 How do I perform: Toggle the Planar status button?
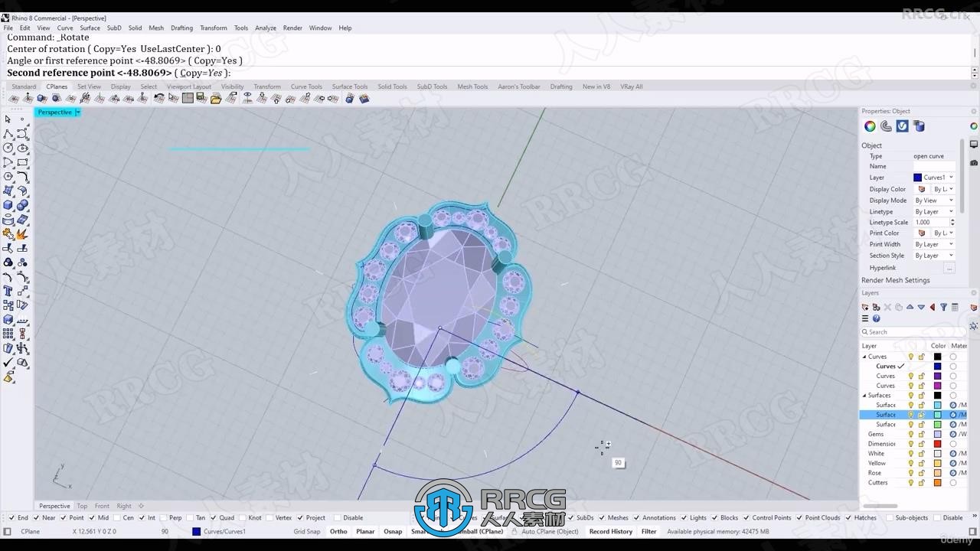click(x=365, y=531)
